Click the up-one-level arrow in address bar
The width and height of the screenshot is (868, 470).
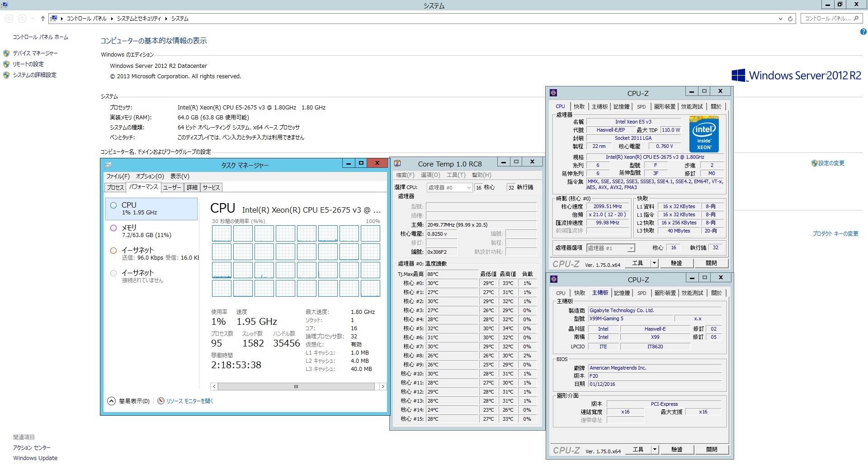click(42, 19)
